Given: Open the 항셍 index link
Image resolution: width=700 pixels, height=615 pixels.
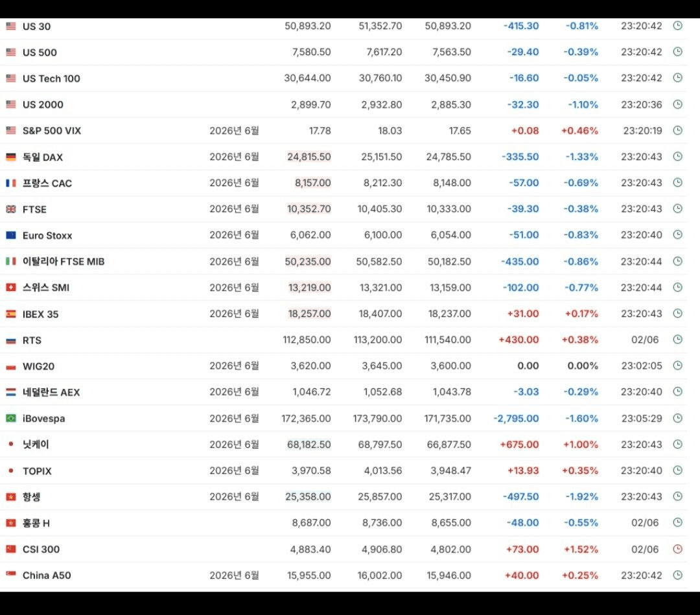Looking at the screenshot, I should (x=32, y=496).
